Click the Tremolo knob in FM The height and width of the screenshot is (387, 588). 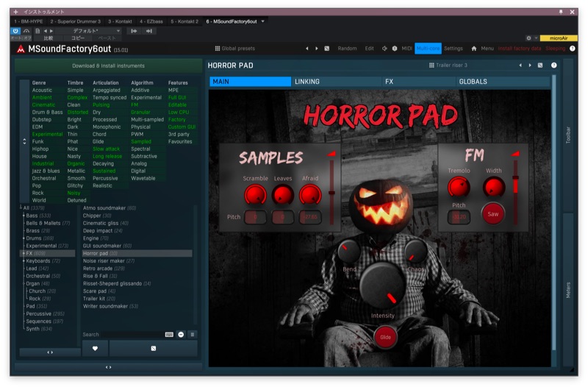[x=459, y=187]
